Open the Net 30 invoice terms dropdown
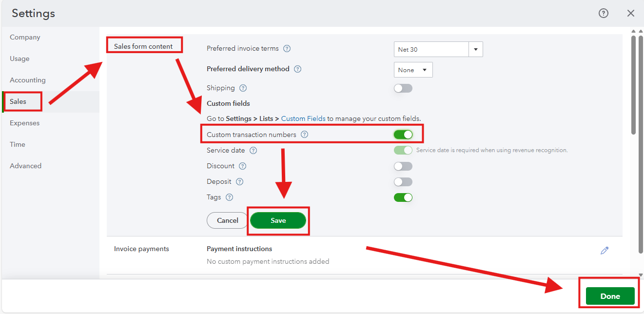Image resolution: width=644 pixels, height=314 pixels. 438,49
